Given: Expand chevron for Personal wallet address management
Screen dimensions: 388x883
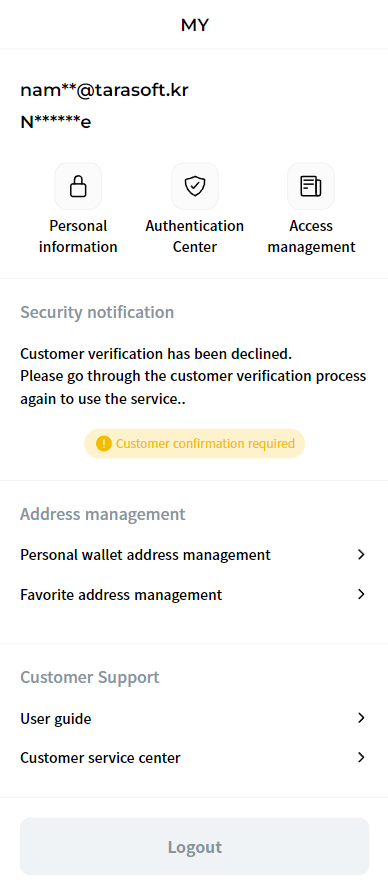Looking at the screenshot, I should tap(362, 555).
